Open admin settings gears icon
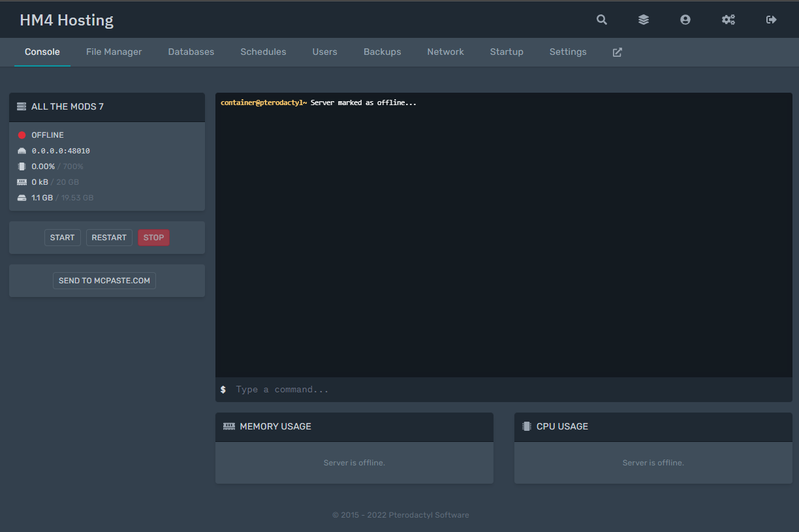This screenshot has width=799, height=532. [x=728, y=20]
